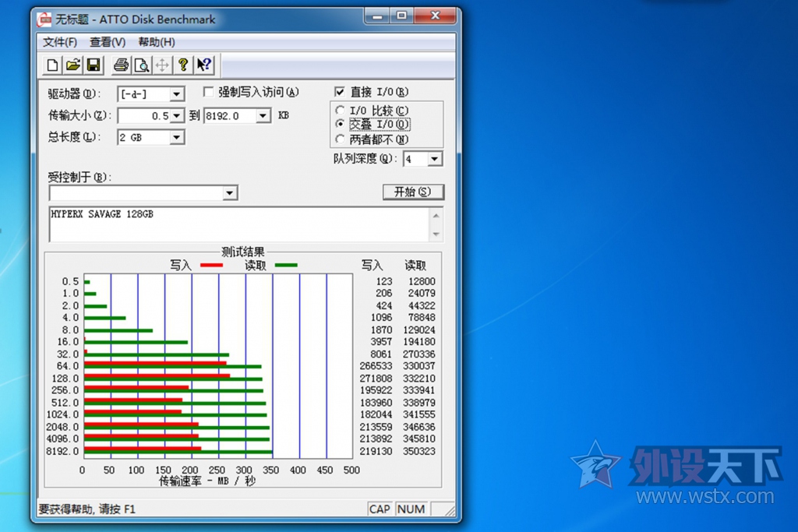Select the I/O 比较 radio button
The width and height of the screenshot is (798, 532).
(340, 111)
